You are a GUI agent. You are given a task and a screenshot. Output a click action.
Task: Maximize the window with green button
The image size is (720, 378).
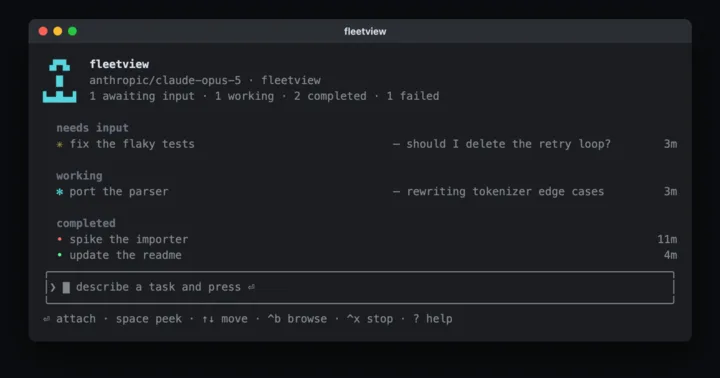[x=73, y=31]
